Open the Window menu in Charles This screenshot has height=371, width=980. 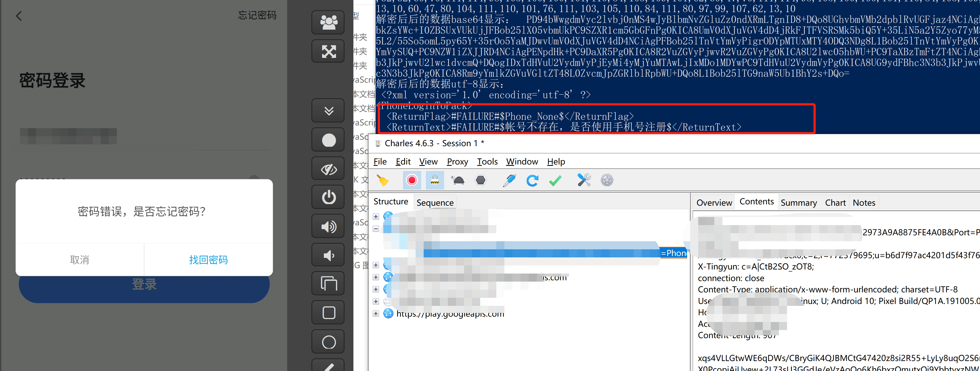click(x=522, y=161)
